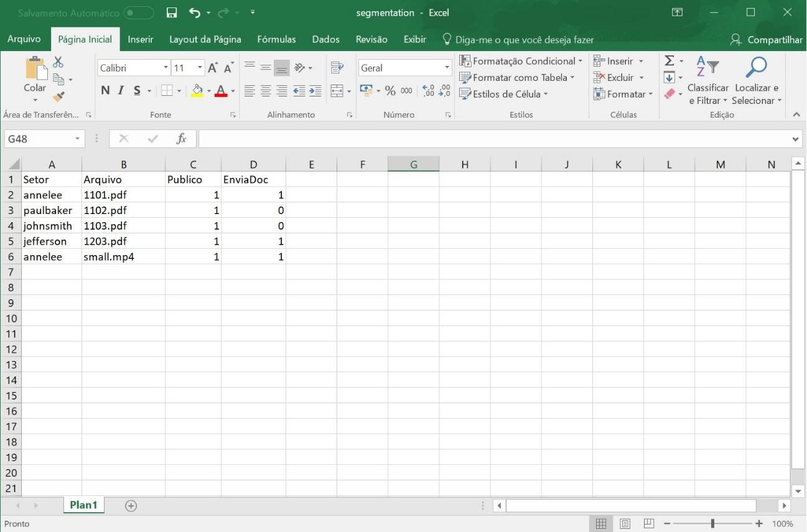This screenshot has width=807, height=532.
Task: Switch to Layout da Página tab
Action: 205,39
